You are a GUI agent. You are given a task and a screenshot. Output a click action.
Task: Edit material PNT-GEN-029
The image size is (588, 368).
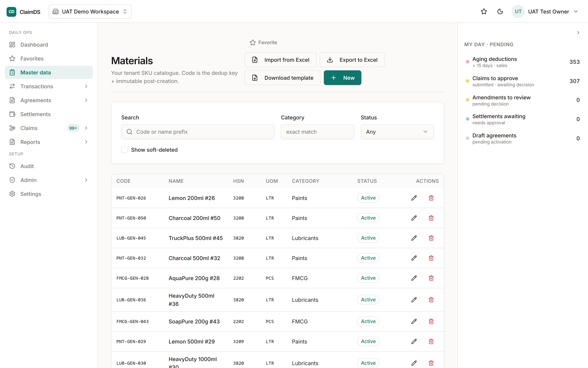click(x=414, y=341)
